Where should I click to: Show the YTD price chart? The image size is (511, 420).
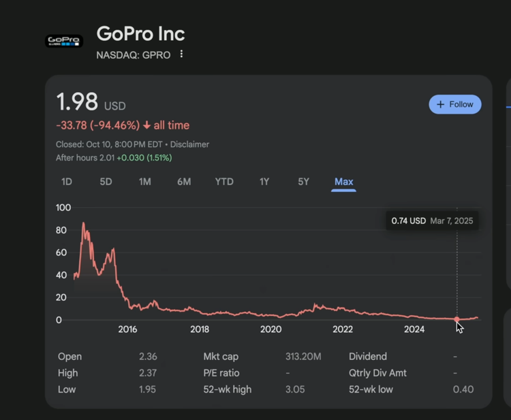click(x=224, y=182)
